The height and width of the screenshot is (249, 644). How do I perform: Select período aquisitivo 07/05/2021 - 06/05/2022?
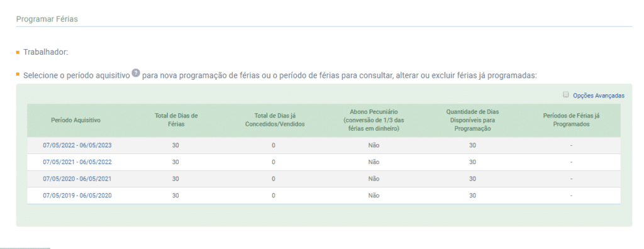77,162
